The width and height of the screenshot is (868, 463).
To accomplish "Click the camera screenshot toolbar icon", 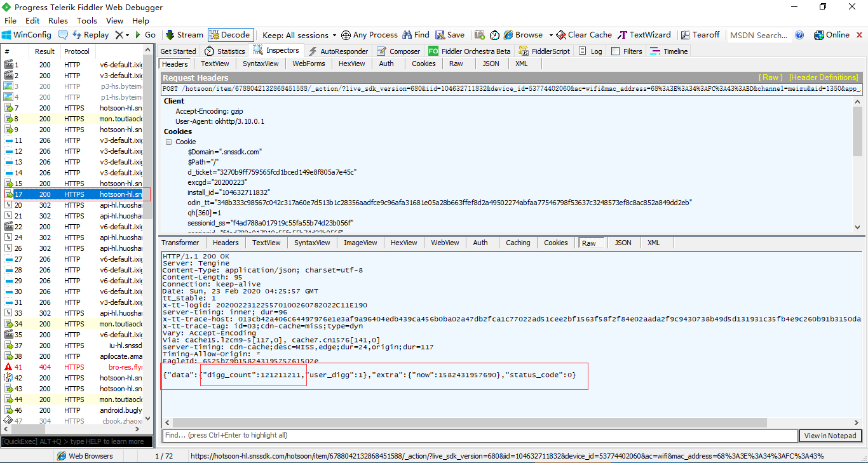I will point(479,35).
